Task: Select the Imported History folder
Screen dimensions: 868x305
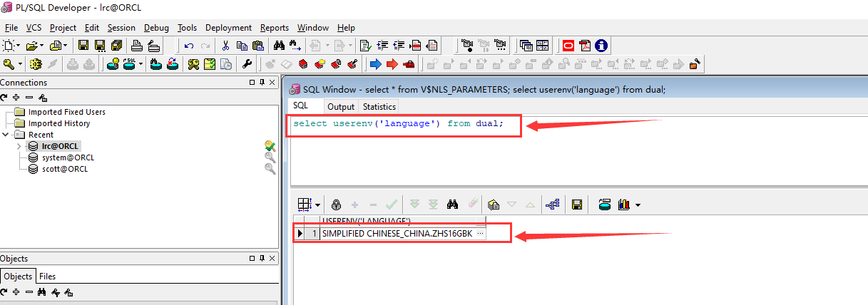Action: pyautogui.click(x=59, y=123)
